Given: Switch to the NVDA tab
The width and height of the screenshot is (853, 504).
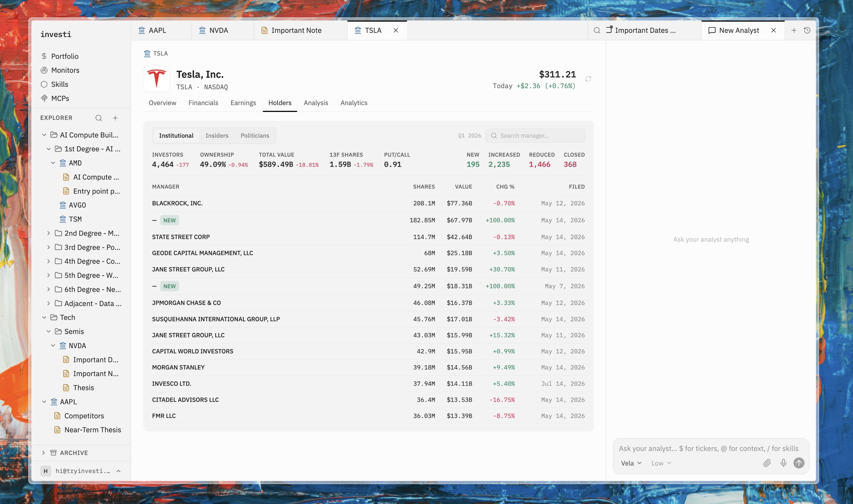Looking at the screenshot, I should (222, 30).
